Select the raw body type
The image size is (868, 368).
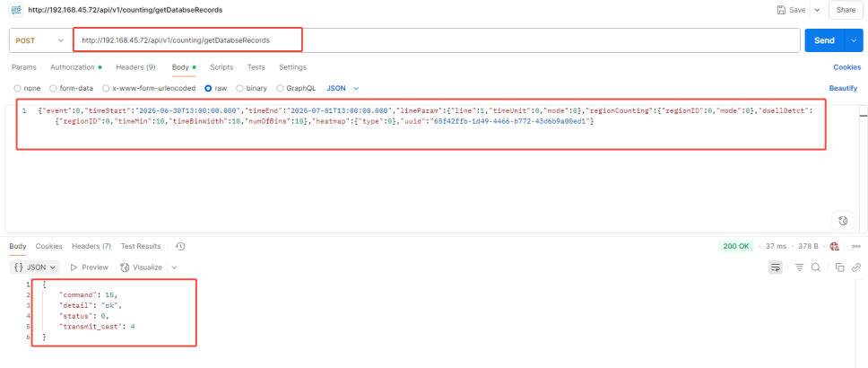pyautogui.click(x=216, y=88)
